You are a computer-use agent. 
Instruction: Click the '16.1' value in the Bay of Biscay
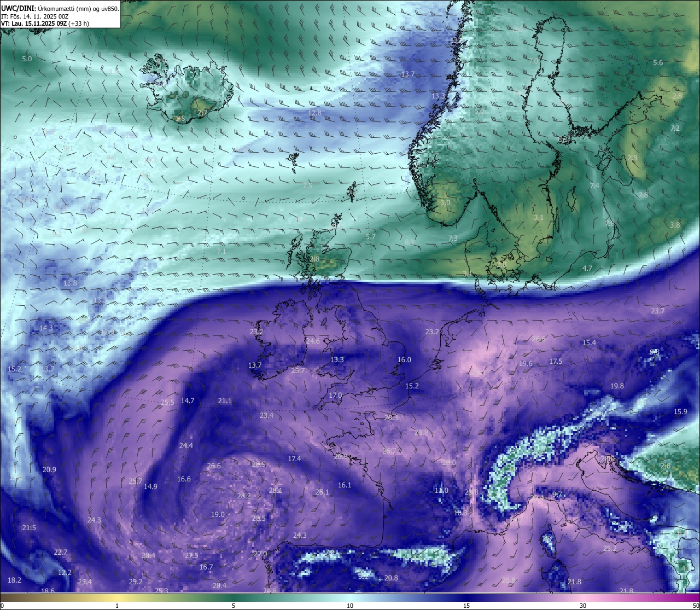point(345,485)
